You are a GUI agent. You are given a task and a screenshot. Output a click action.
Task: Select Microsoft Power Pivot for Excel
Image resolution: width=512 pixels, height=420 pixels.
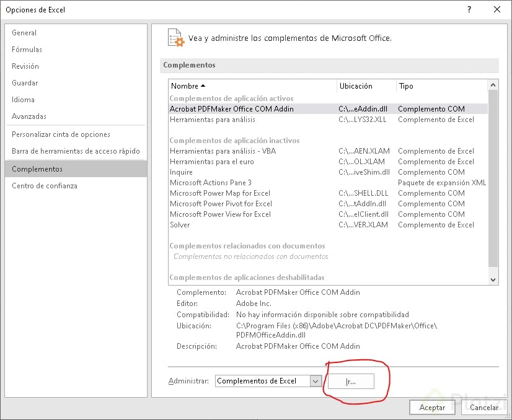pos(328,204)
